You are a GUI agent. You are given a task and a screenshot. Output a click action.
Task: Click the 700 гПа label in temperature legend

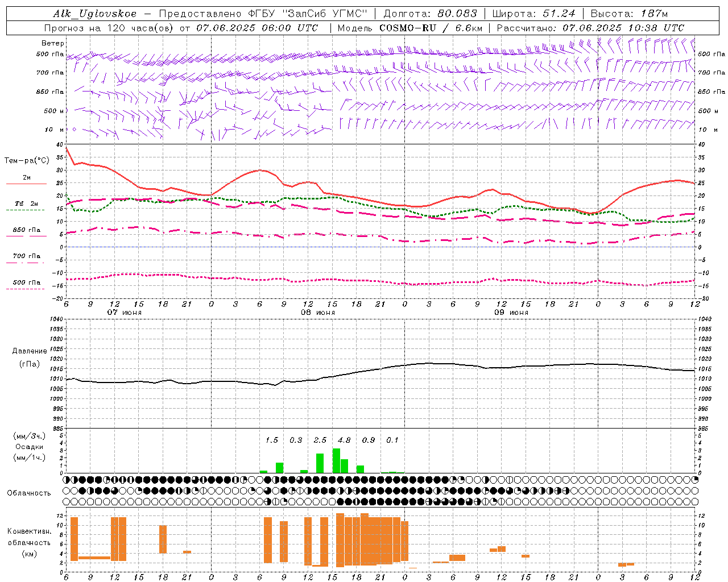point(27,256)
